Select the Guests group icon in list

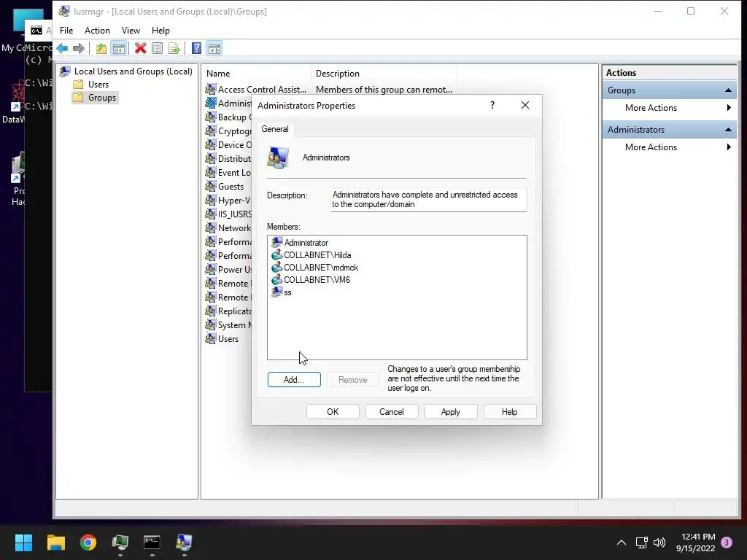point(211,186)
